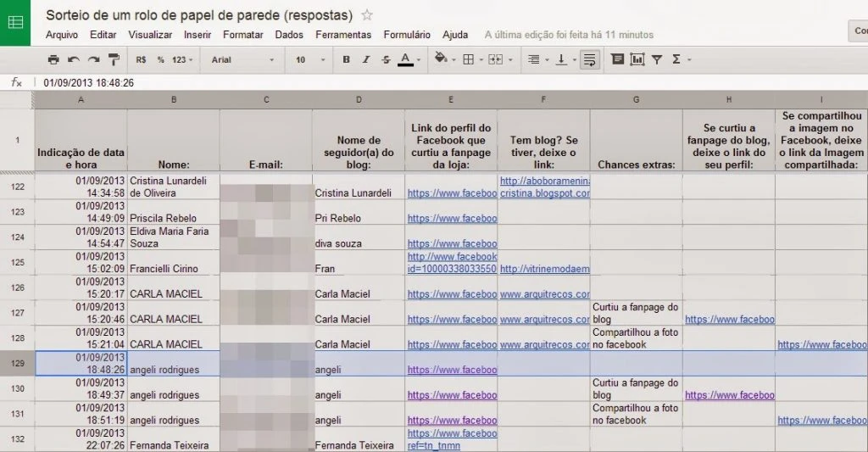Image resolution: width=868 pixels, height=452 pixels.
Task: Open the 123 number formats dropdown
Action: coord(182,59)
